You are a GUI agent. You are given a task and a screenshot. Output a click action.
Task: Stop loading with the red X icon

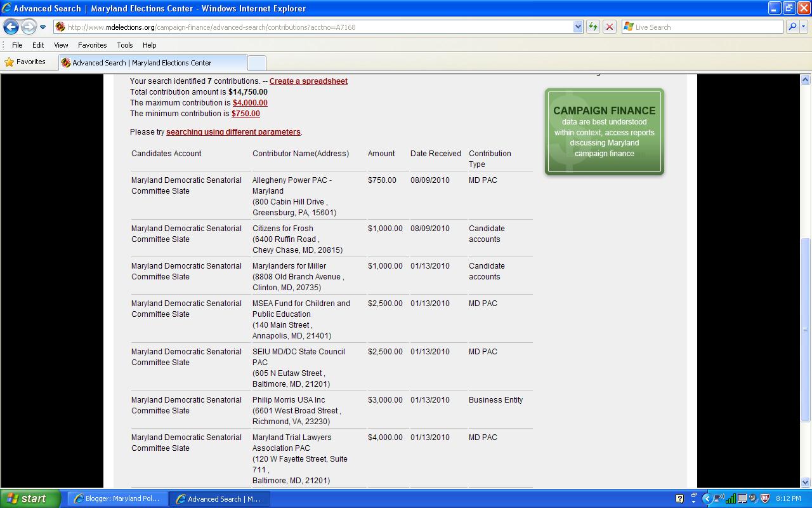pyautogui.click(x=610, y=27)
